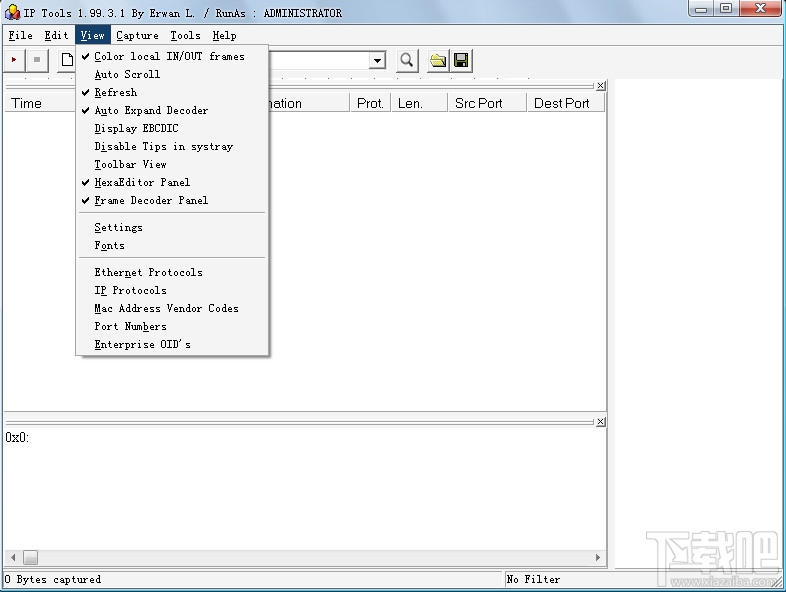Sort by Len. column header

(419, 103)
